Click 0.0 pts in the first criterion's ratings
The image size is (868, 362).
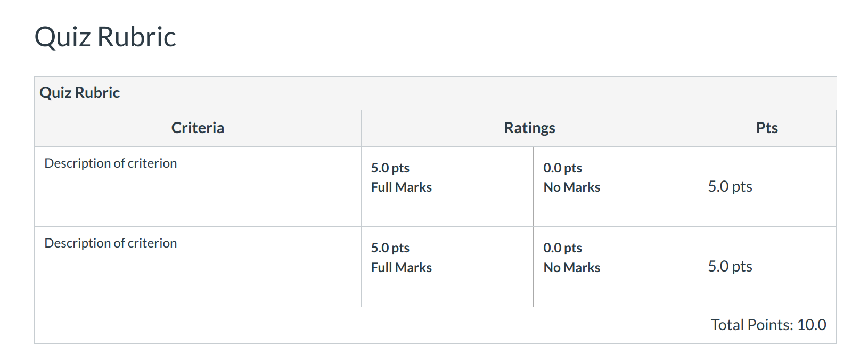coord(562,168)
